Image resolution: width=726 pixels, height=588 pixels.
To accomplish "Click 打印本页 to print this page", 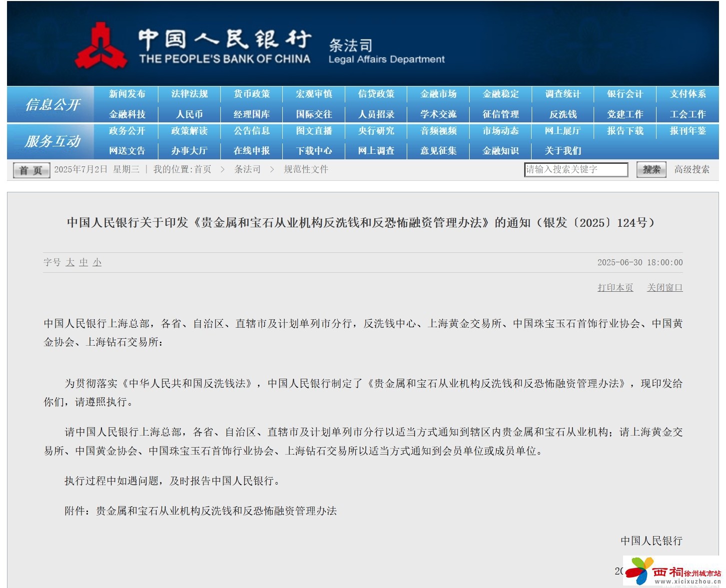I will pos(615,288).
